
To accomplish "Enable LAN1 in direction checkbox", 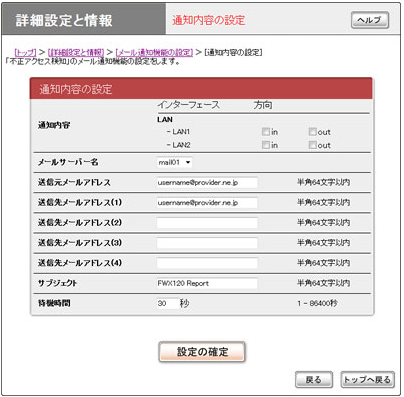I will [x=266, y=132].
